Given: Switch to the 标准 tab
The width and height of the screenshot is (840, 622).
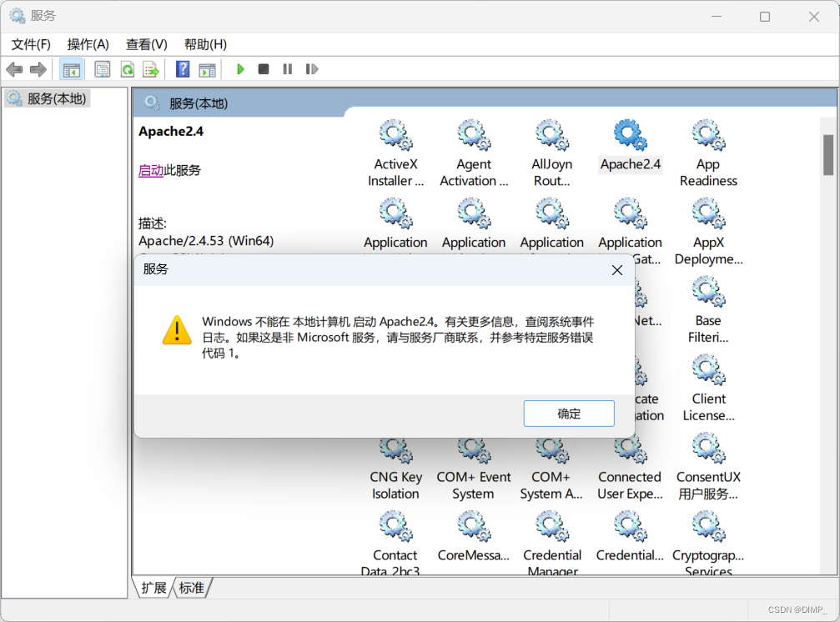Looking at the screenshot, I should point(191,588).
